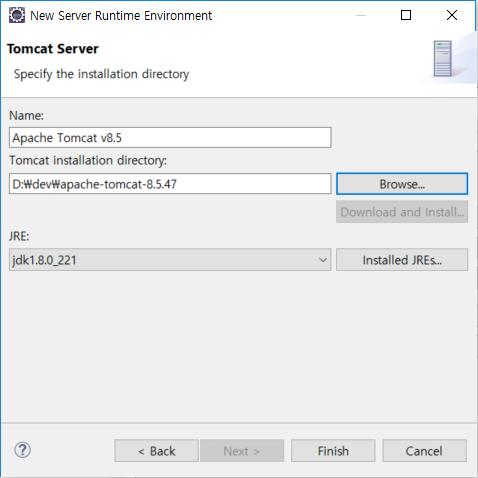Click the "Tomcat installation directory:" label
Image resolution: width=478 pixels, height=478 pixels.
pyautogui.click(x=88, y=160)
